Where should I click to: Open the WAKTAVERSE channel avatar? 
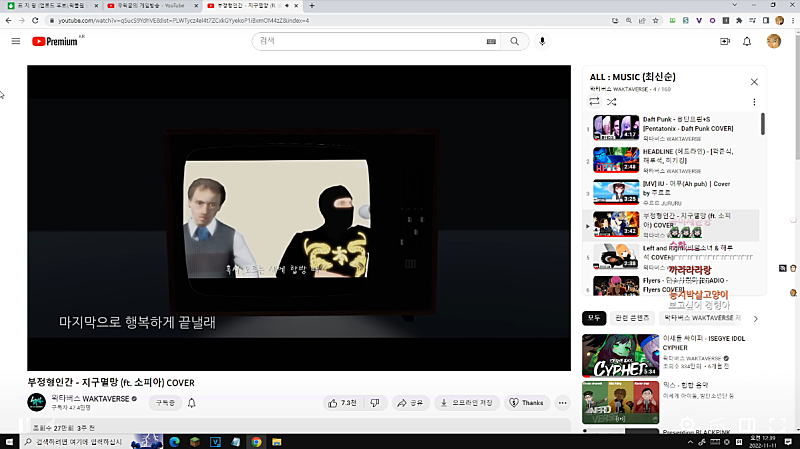point(36,403)
